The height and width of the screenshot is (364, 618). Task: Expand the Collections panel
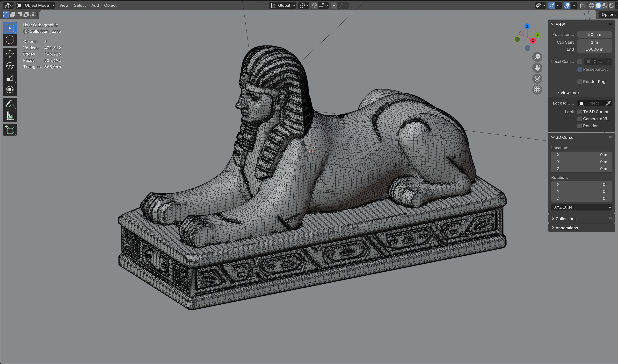(566, 218)
